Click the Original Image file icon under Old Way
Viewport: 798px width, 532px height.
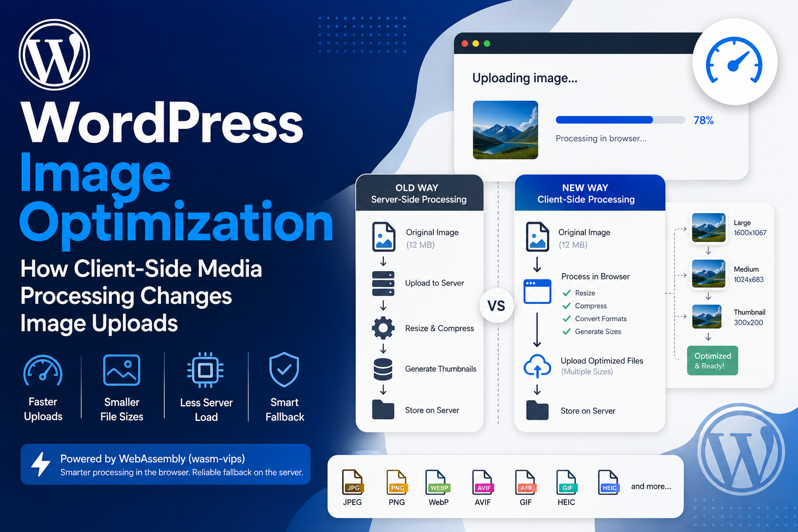[x=384, y=237]
